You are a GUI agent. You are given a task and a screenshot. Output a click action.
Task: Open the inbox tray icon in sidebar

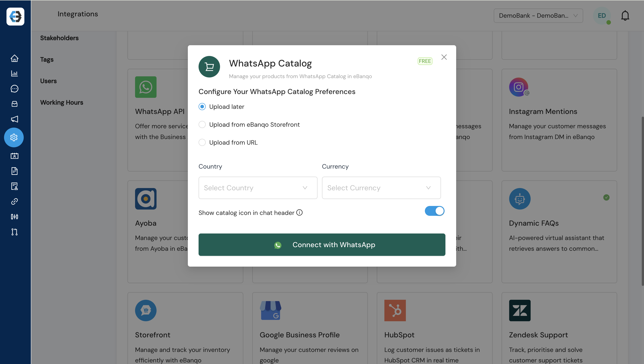[15, 104]
